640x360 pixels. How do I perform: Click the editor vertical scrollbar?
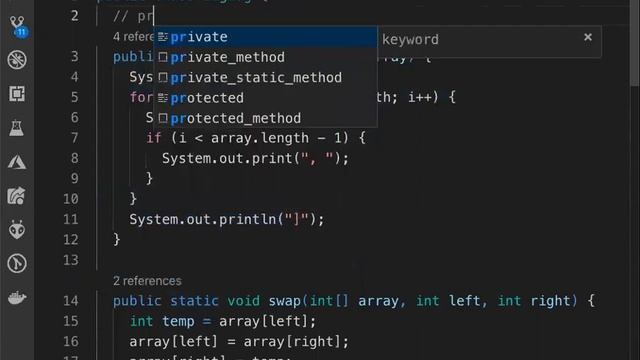tap(634, 43)
